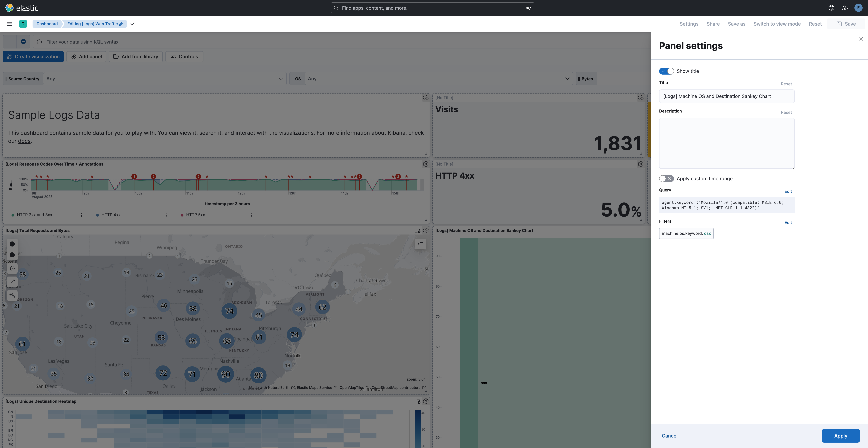Open the Kibana docs link
The image size is (868, 448).
24,141
